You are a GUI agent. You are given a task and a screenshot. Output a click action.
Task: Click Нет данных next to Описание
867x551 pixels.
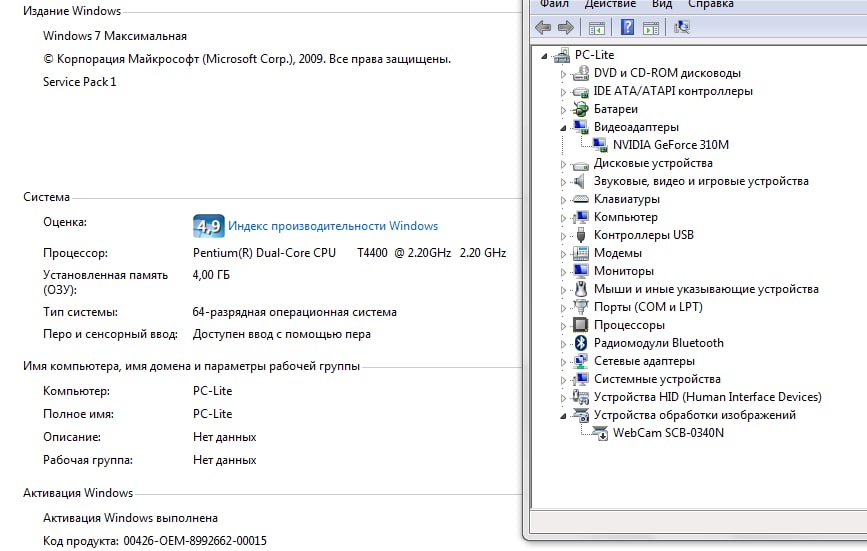224,437
